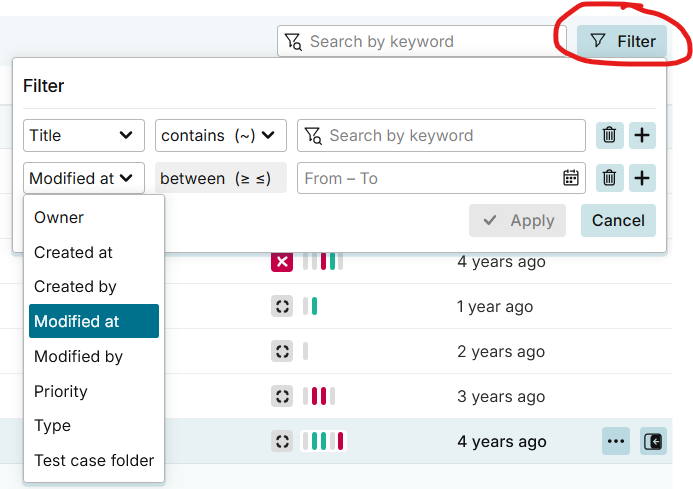The image size is (693, 489).
Task: Open the contains (~) operator dropdown
Action: pyautogui.click(x=221, y=136)
